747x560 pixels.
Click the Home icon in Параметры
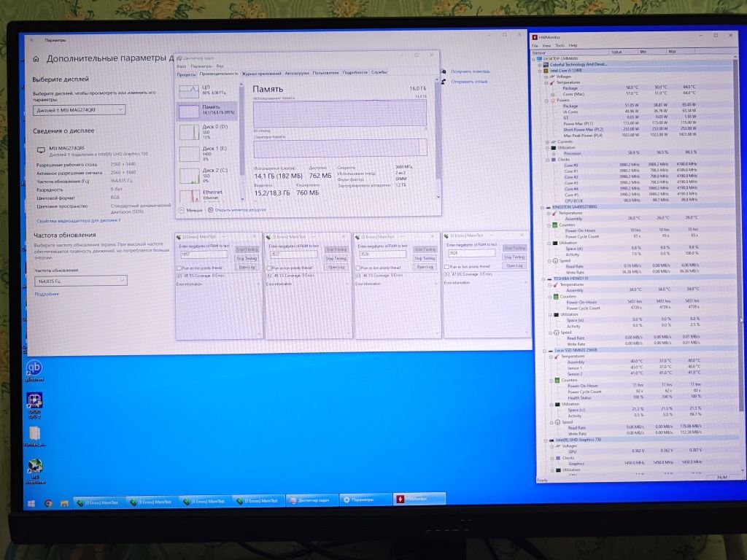click(x=36, y=59)
